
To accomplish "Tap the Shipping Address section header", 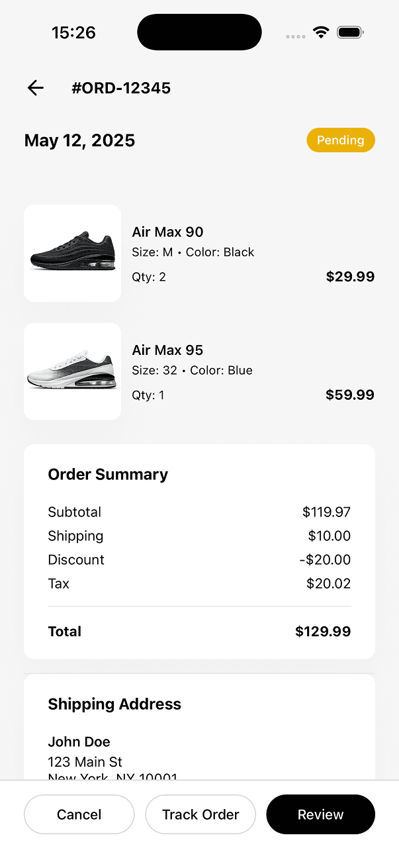I will tap(114, 704).
